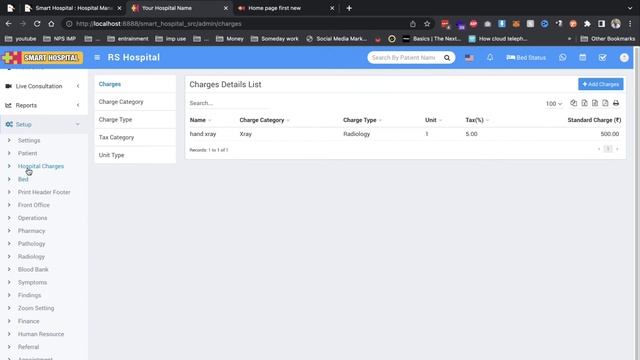
Task: Sort table by Tax(%) column
Action: (x=477, y=120)
